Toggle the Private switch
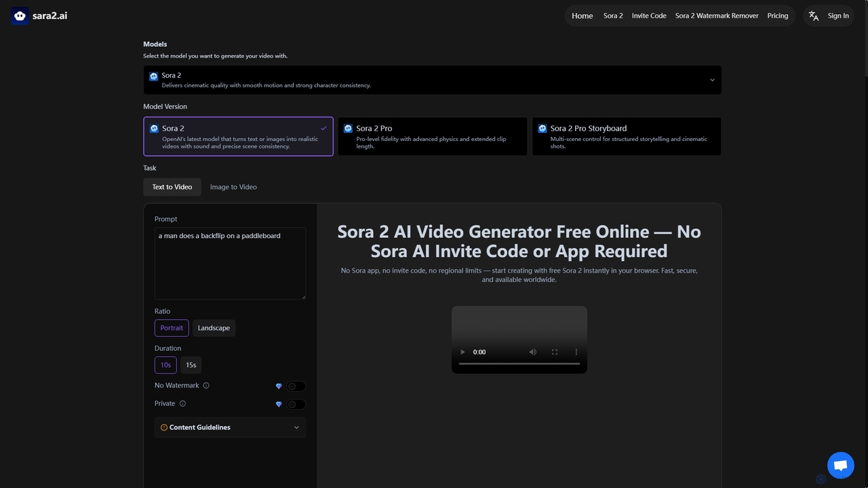868x488 pixels. (x=296, y=404)
